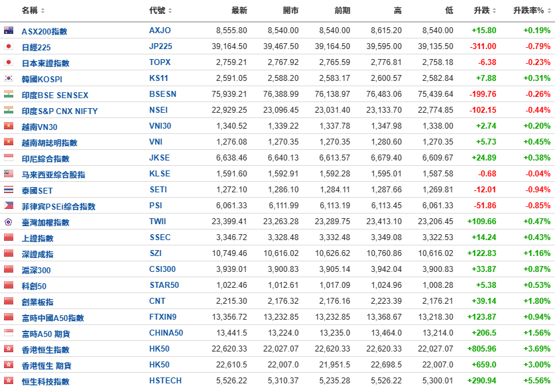Sort the table by the 名稱 column arrows
This screenshot has height=392, width=555.
pos(43,11)
